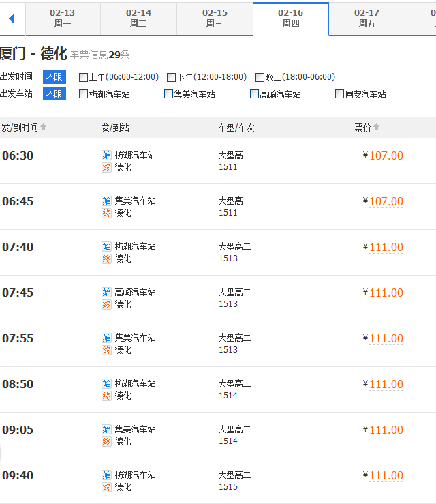Click the 始 icon in the 06:30 row
Screen dimensions: 436x504
106,155
